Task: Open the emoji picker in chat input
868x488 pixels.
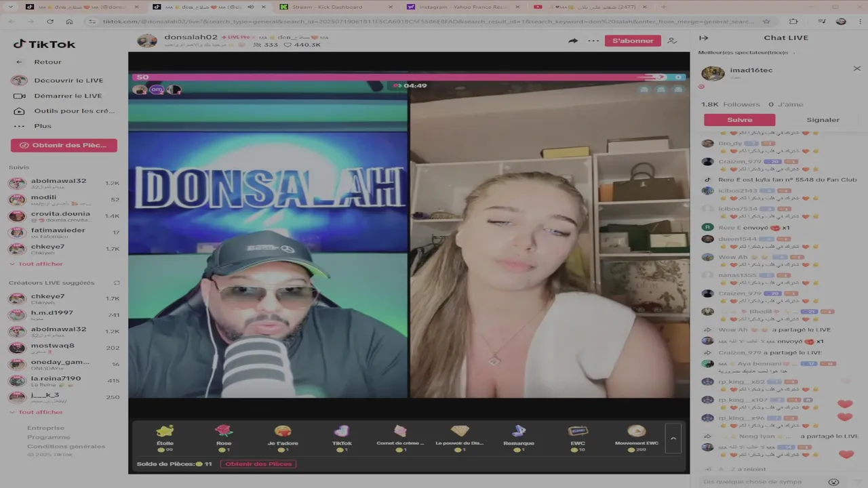Action: pyautogui.click(x=834, y=482)
